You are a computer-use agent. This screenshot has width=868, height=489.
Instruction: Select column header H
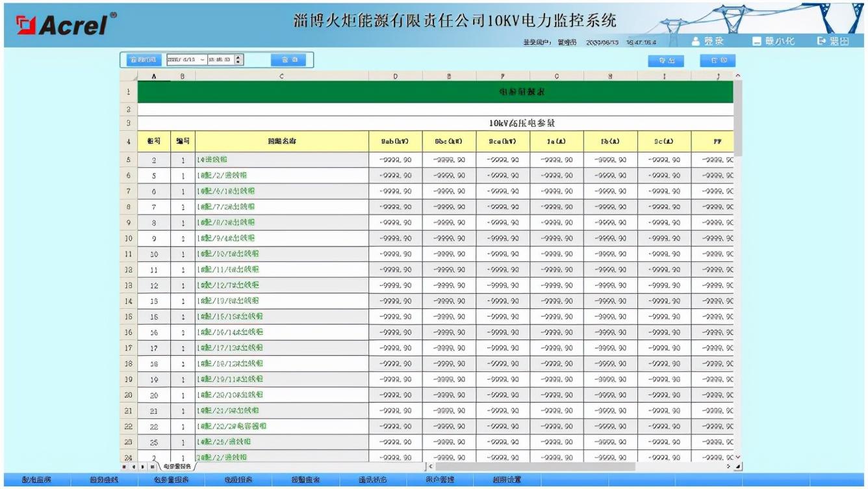point(611,76)
